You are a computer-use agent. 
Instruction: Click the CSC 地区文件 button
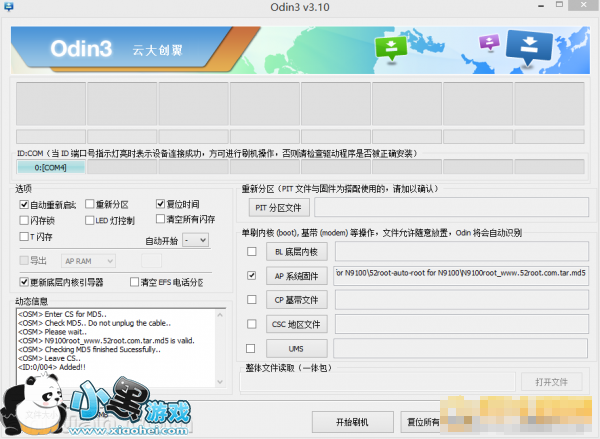(297, 325)
